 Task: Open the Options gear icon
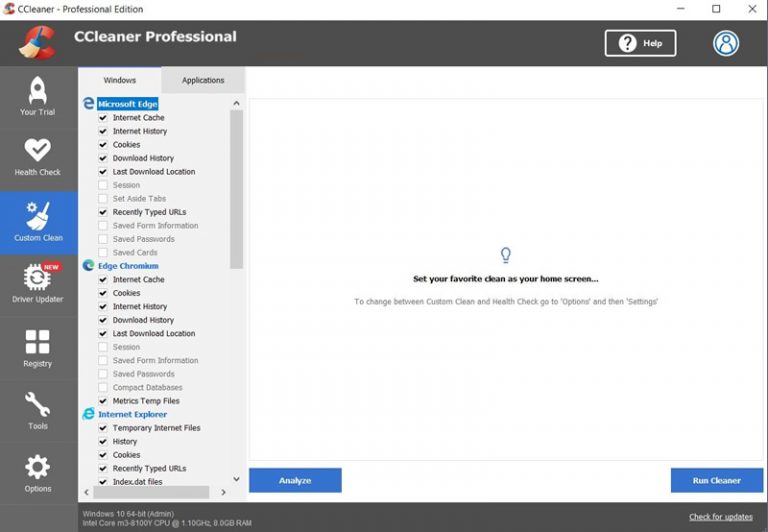point(38,468)
